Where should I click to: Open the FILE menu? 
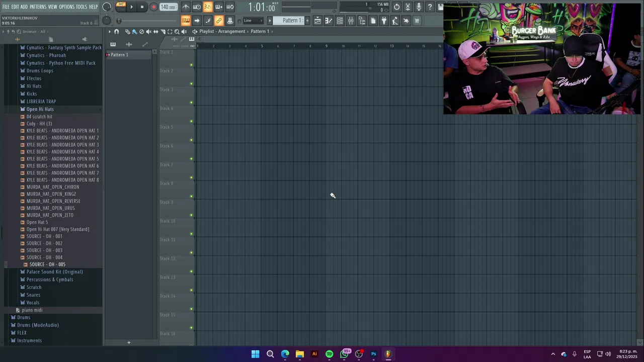point(6,7)
